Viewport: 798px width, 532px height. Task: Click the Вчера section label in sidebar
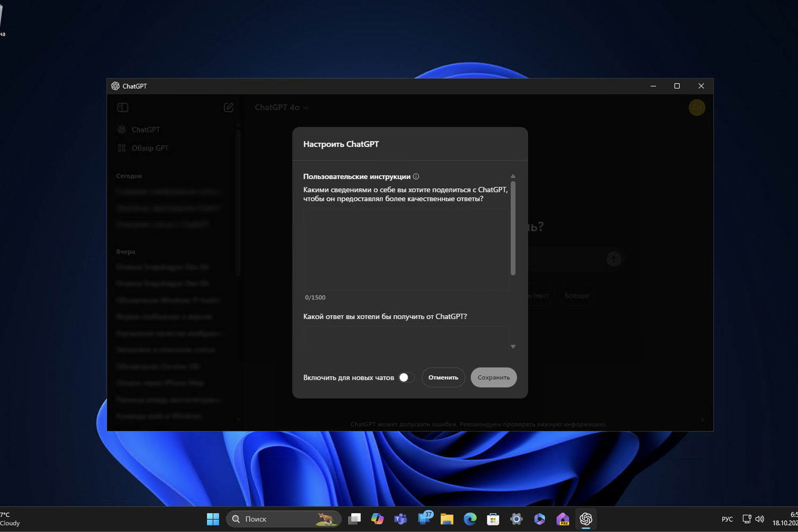tap(126, 252)
